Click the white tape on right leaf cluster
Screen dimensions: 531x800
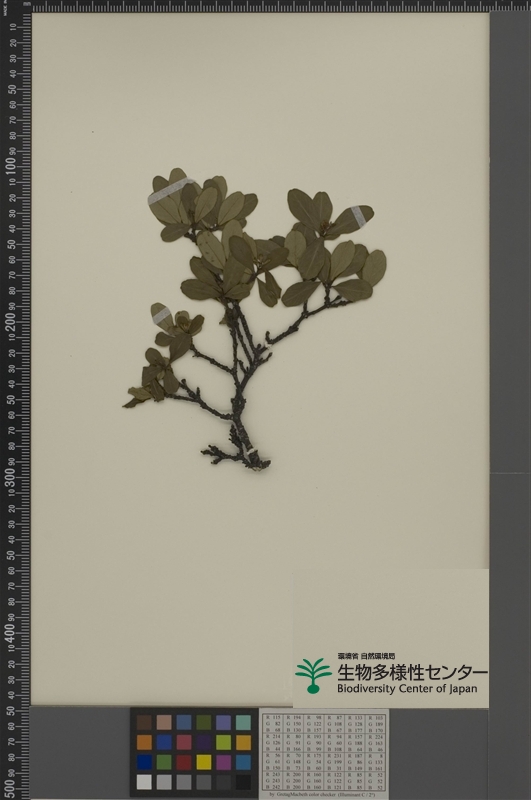coord(359,217)
